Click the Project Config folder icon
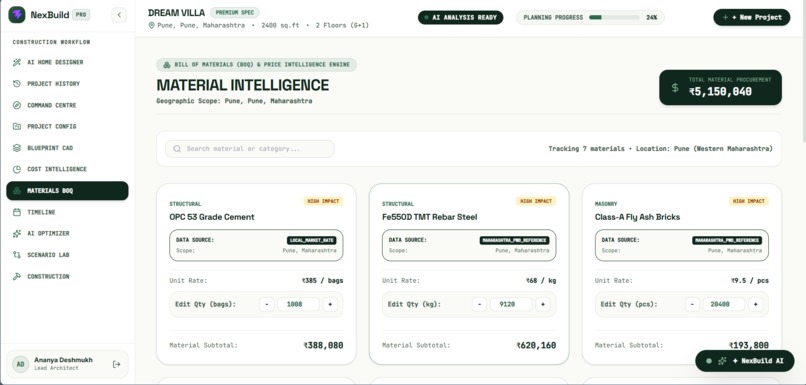Image resolution: width=806 pixels, height=385 pixels. pyautogui.click(x=17, y=126)
